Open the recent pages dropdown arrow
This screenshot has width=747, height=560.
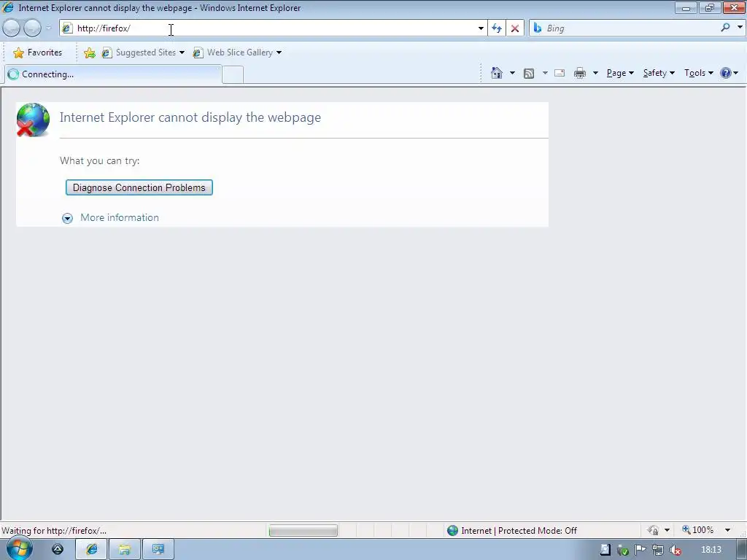(x=48, y=28)
